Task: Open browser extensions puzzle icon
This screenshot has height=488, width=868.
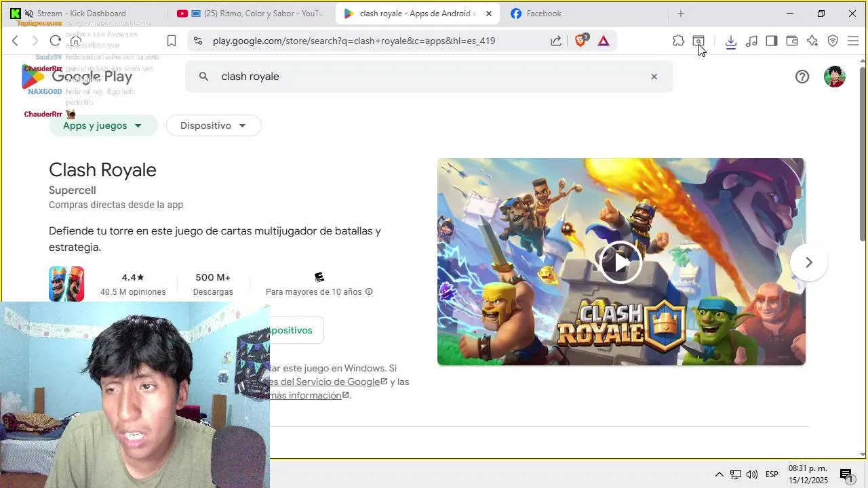Action: [x=678, y=41]
